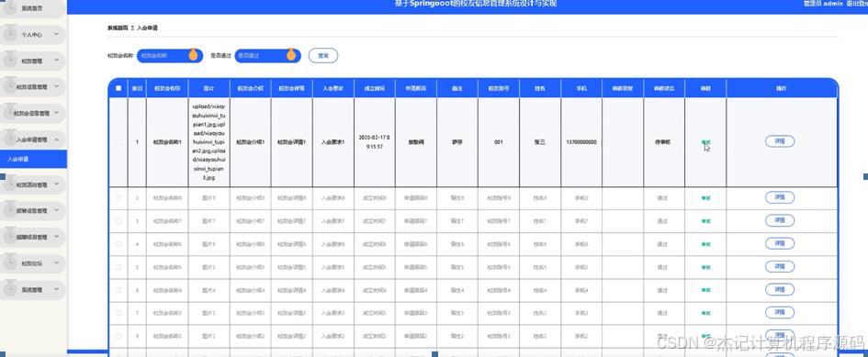Select the 入会申请 submenu item
Screen dimensions: 868x357
(x=33, y=159)
